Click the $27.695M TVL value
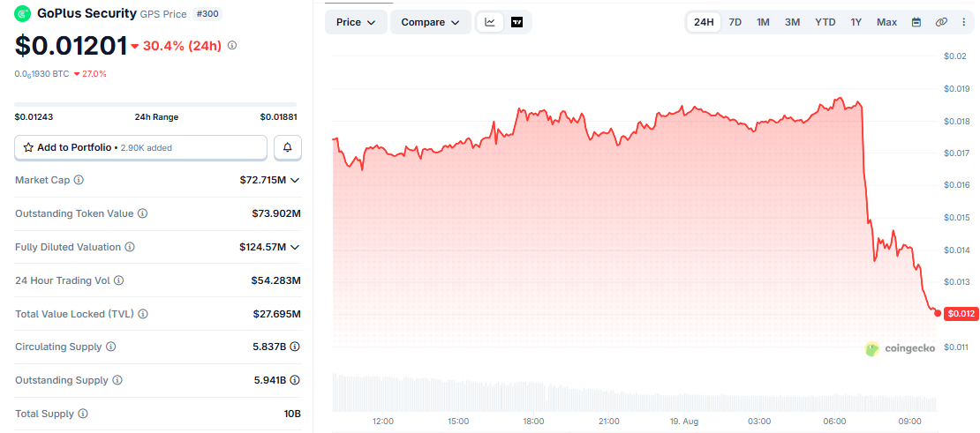 point(277,314)
